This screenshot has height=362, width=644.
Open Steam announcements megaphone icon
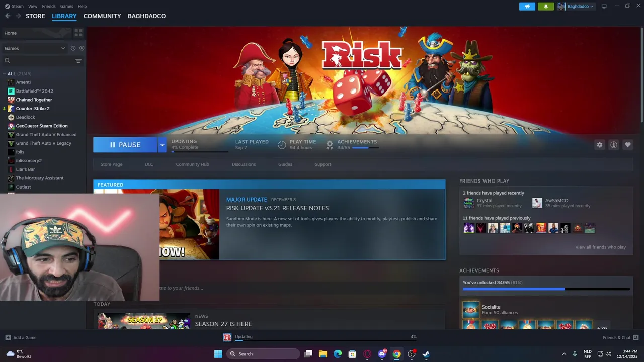point(527,6)
